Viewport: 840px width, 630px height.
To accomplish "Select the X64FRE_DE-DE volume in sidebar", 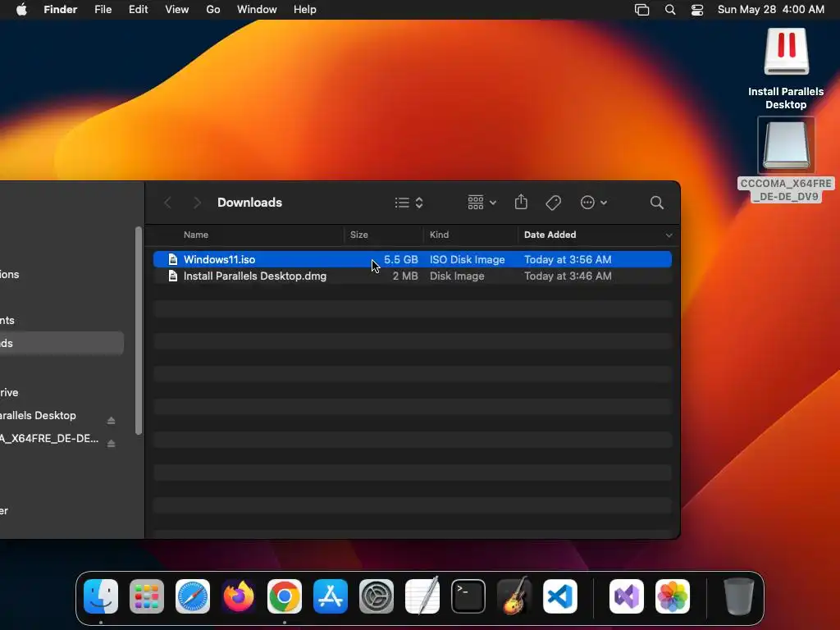I will point(49,438).
